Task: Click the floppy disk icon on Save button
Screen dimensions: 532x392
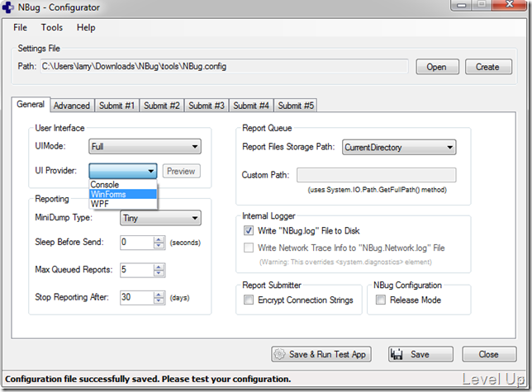Action: pyautogui.click(x=397, y=354)
